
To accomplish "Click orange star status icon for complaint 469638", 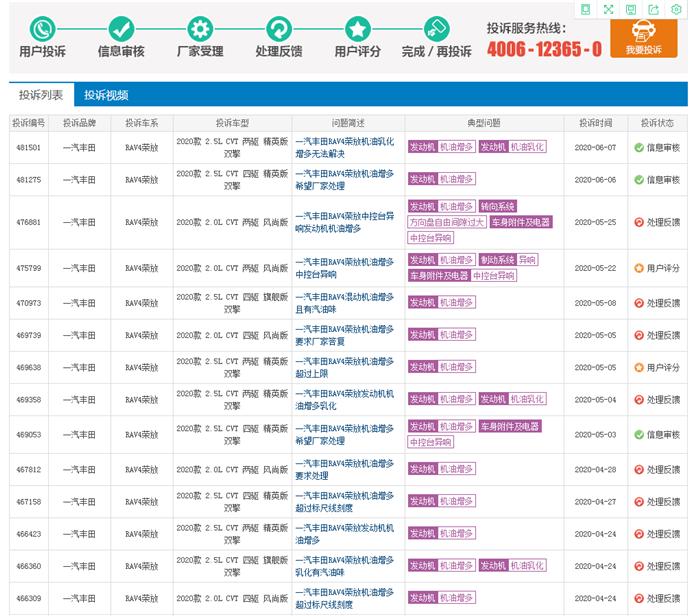I will tap(639, 367).
